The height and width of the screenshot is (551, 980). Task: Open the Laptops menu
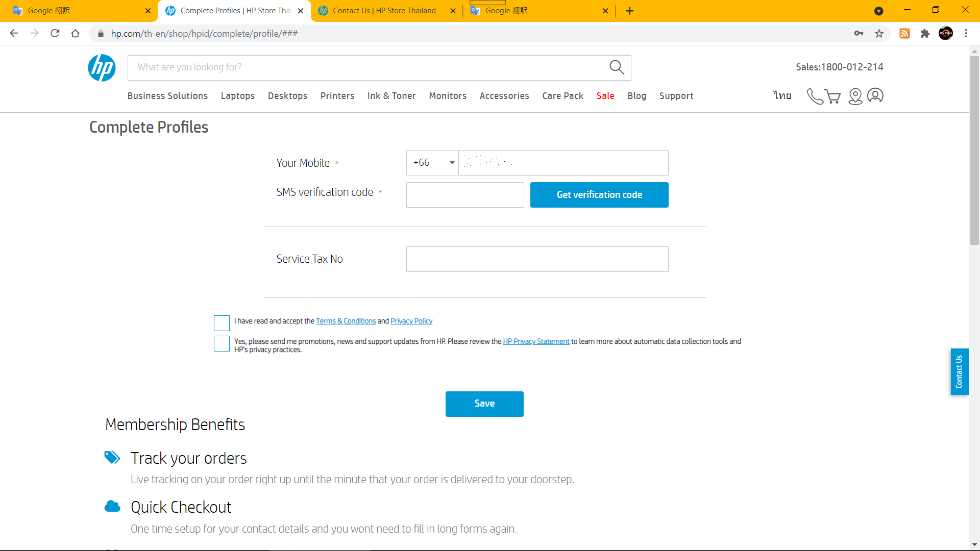[237, 96]
